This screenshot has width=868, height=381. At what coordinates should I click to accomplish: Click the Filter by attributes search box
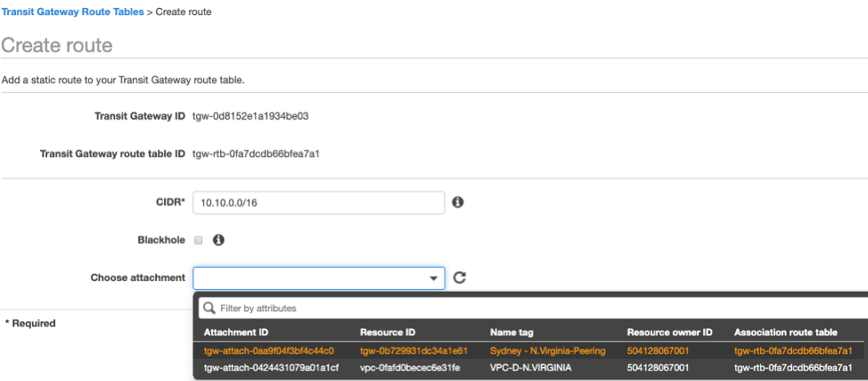coord(533,308)
